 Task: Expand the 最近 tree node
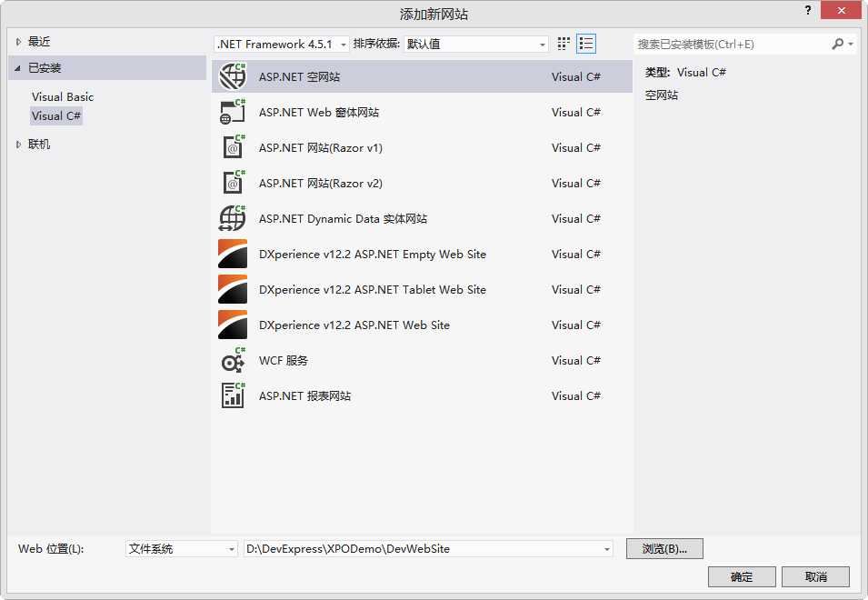[x=18, y=42]
